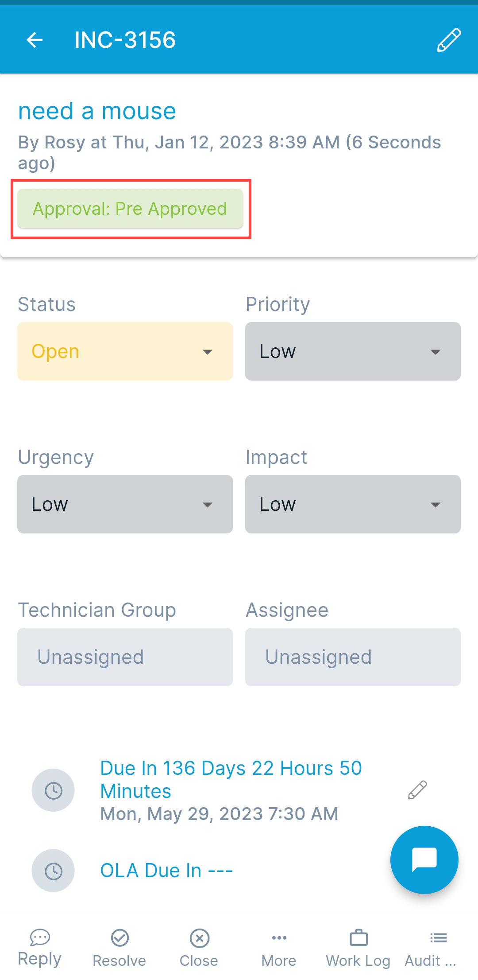478x980 pixels.
Task: Open the Audit trail list icon
Action: pyautogui.click(x=438, y=938)
